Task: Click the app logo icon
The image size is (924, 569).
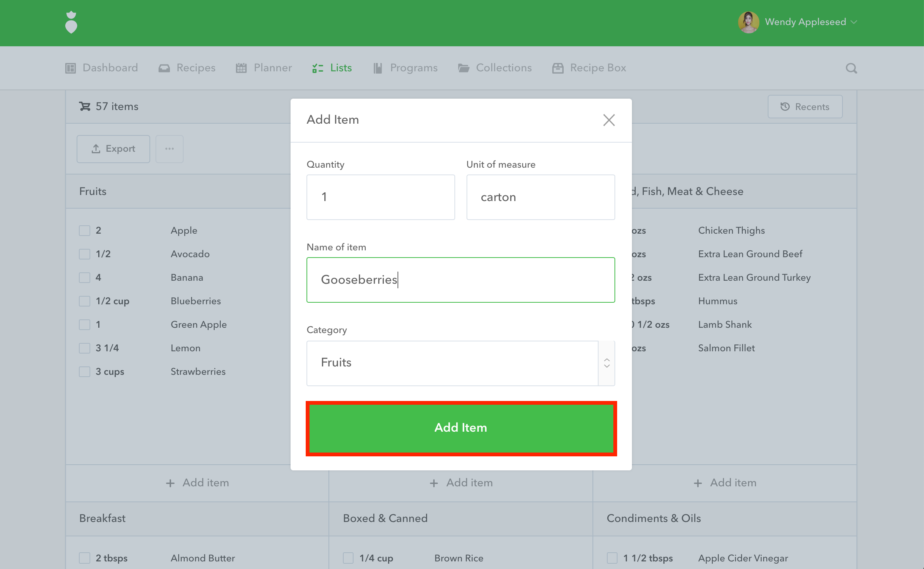Action: pos(71,23)
